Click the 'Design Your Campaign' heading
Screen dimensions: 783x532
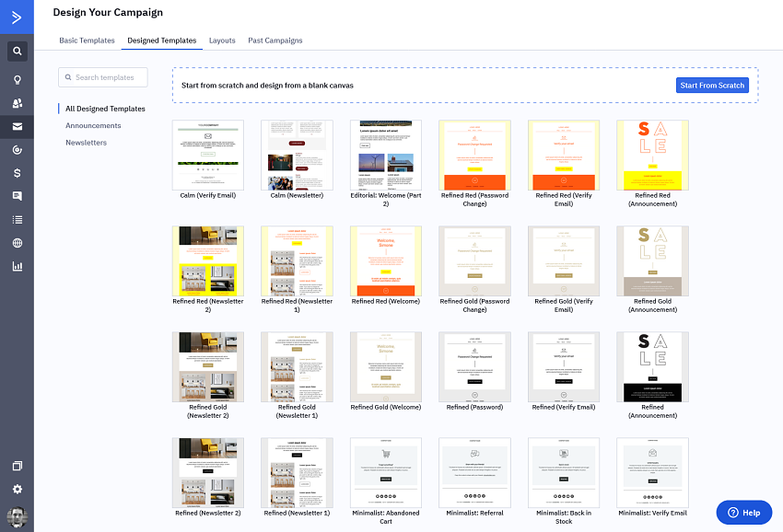tap(108, 13)
